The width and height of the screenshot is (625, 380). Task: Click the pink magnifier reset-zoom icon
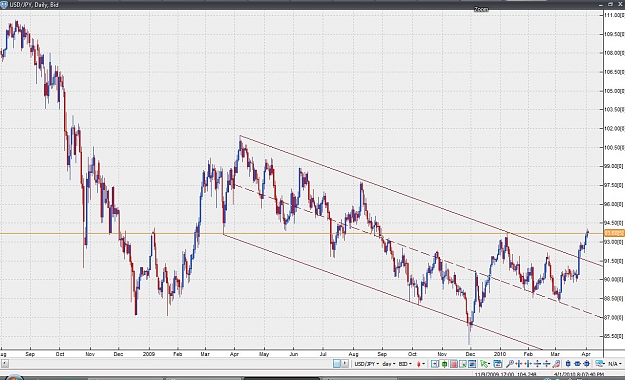(x=556, y=364)
